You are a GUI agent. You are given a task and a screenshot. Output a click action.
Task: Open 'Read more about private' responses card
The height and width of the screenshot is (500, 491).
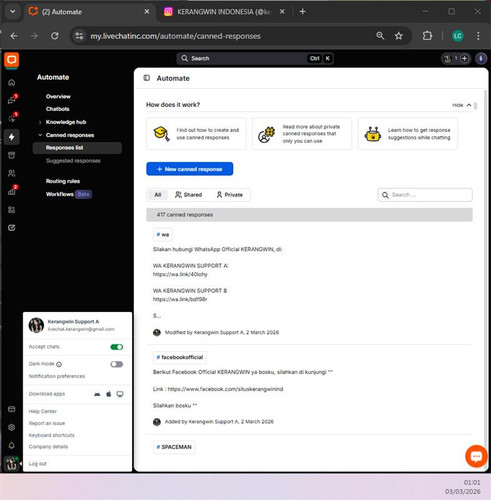click(302, 134)
